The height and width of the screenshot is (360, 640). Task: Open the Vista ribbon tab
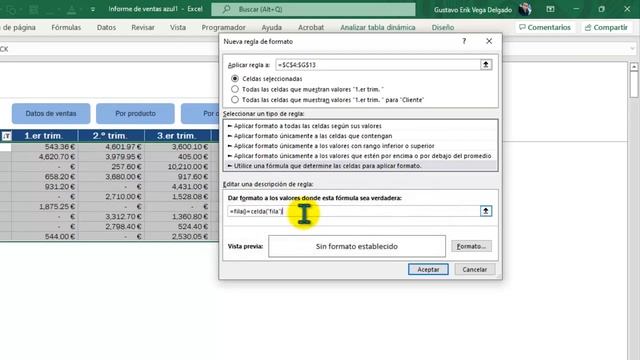pyautogui.click(x=178, y=27)
